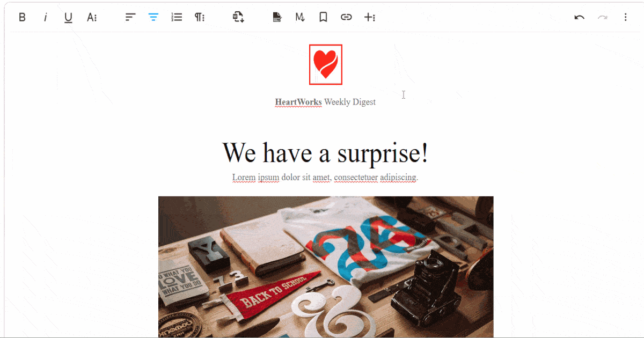Select the red heart logo image
The width and height of the screenshot is (644, 338).
point(326,64)
